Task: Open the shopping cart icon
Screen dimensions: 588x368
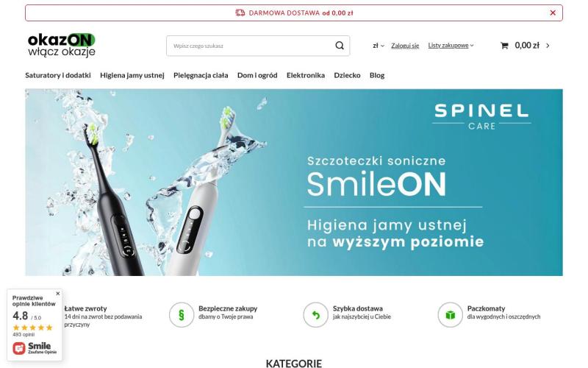Action: tap(504, 46)
